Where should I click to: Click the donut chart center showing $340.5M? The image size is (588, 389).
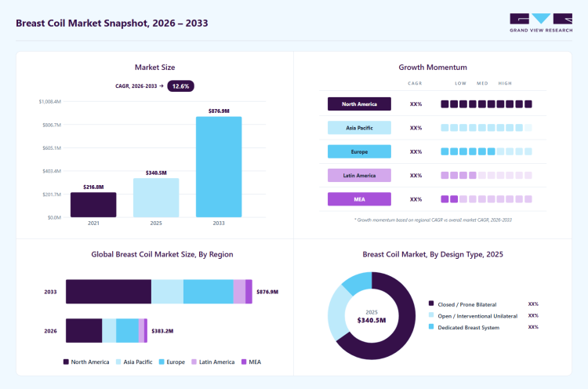(x=372, y=317)
